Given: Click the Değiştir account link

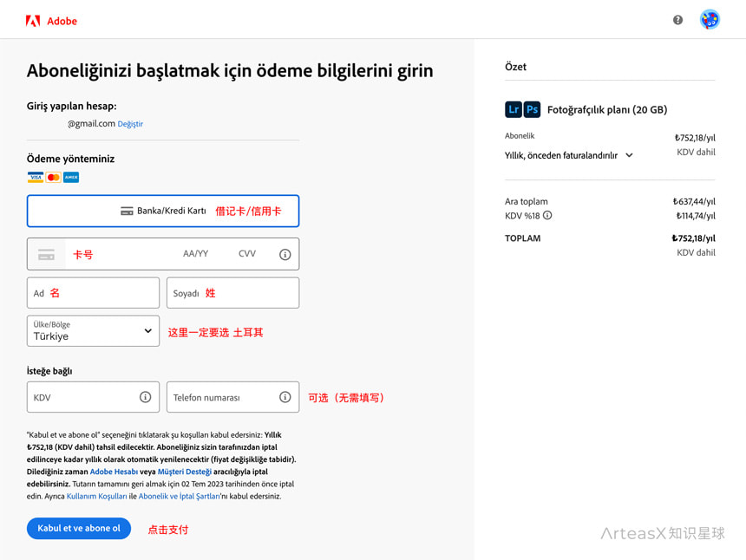Looking at the screenshot, I should point(130,124).
